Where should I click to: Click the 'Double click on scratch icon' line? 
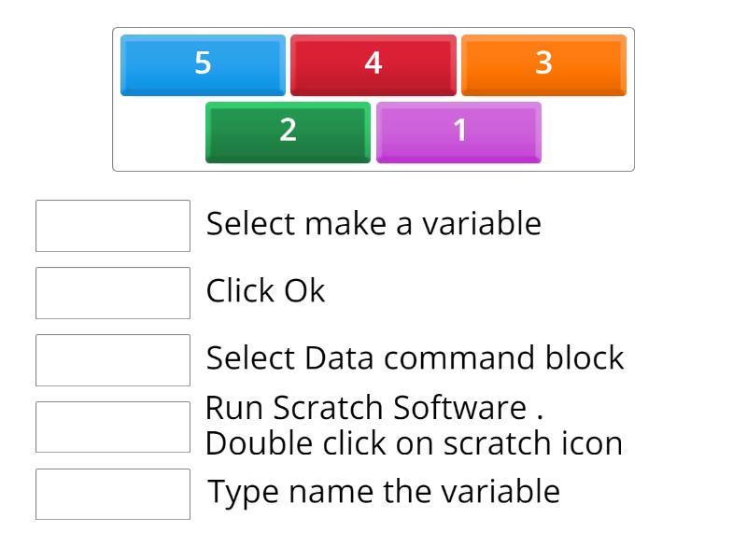pyautogui.click(x=414, y=442)
